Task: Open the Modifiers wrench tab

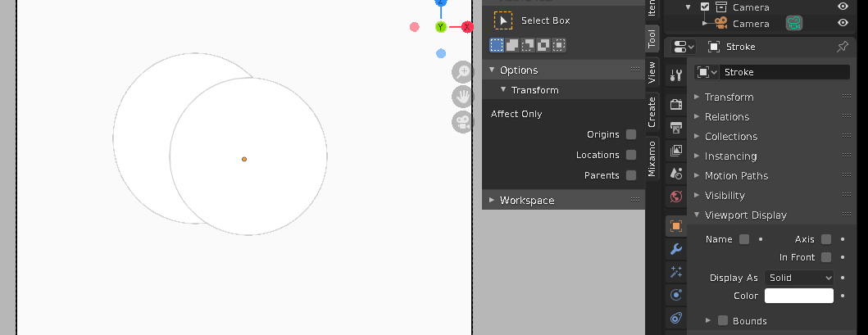Action: click(676, 249)
